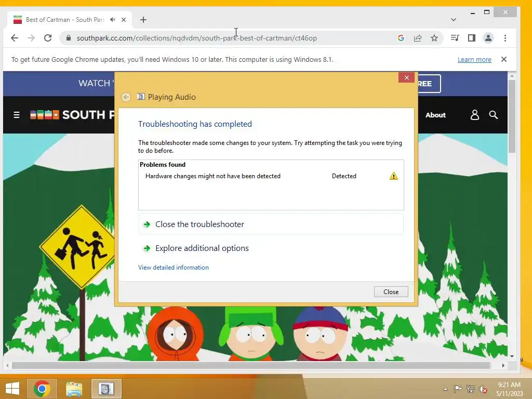Click the share page icon
Image resolution: width=532 pixels, height=399 pixels.
click(x=418, y=38)
